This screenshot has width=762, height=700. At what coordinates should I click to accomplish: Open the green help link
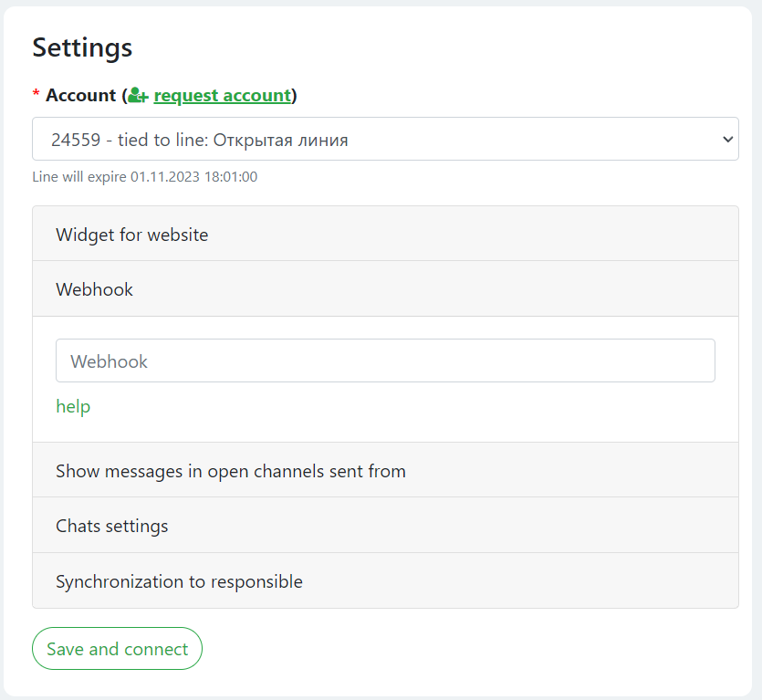coord(73,406)
